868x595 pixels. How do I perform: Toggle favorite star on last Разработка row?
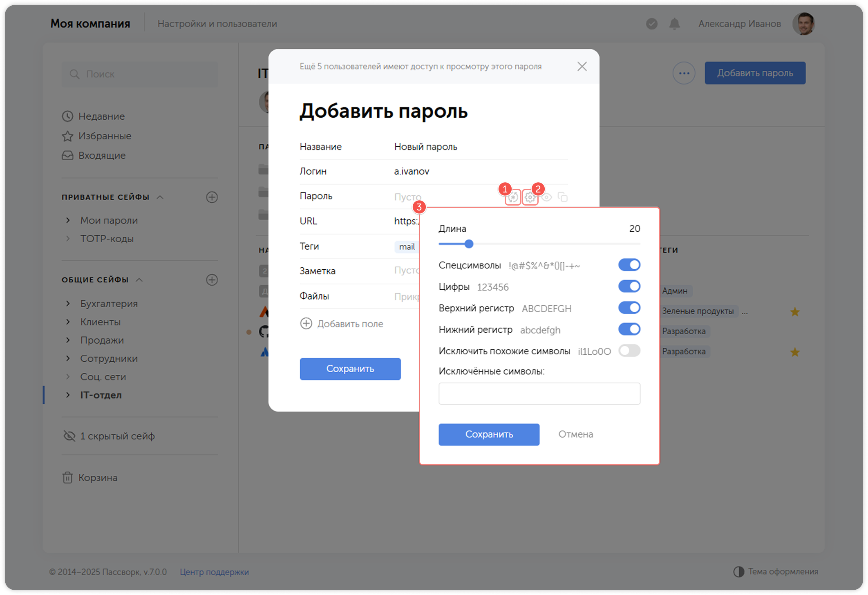[x=795, y=352]
